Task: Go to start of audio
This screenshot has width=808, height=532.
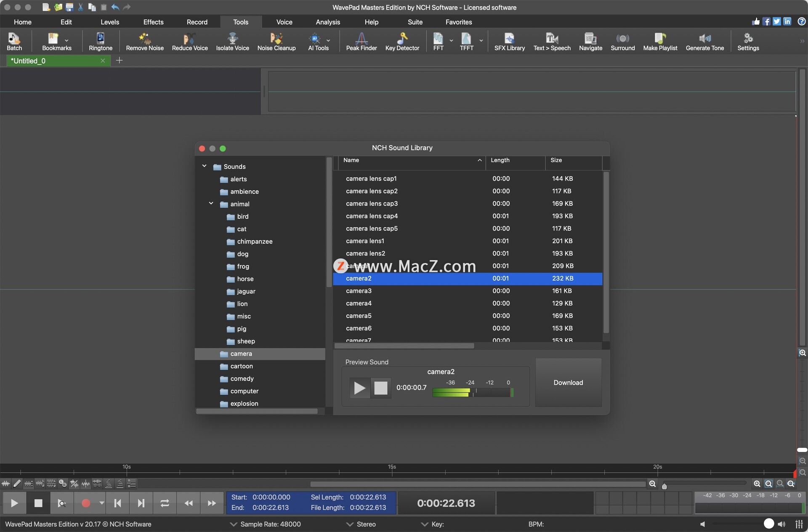Action: [x=117, y=503]
